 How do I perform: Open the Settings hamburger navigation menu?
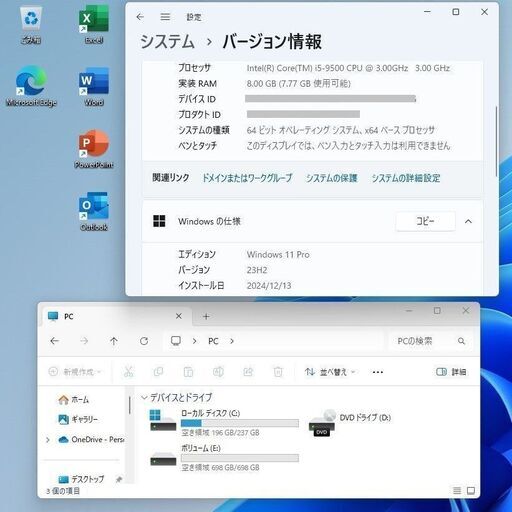click(x=165, y=17)
